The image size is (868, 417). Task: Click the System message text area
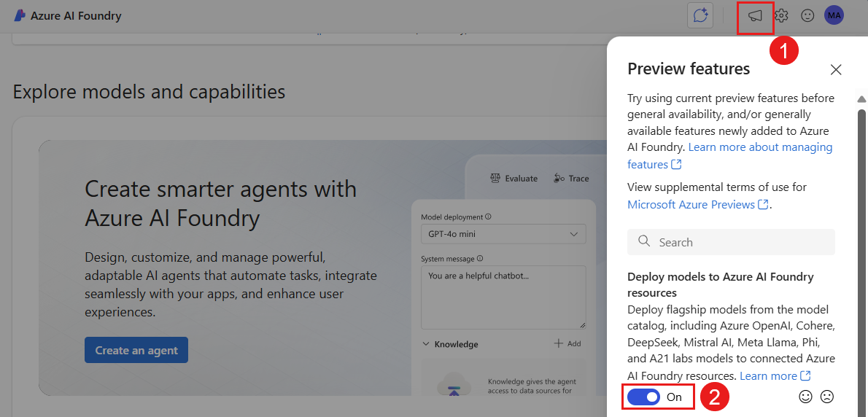[503, 297]
